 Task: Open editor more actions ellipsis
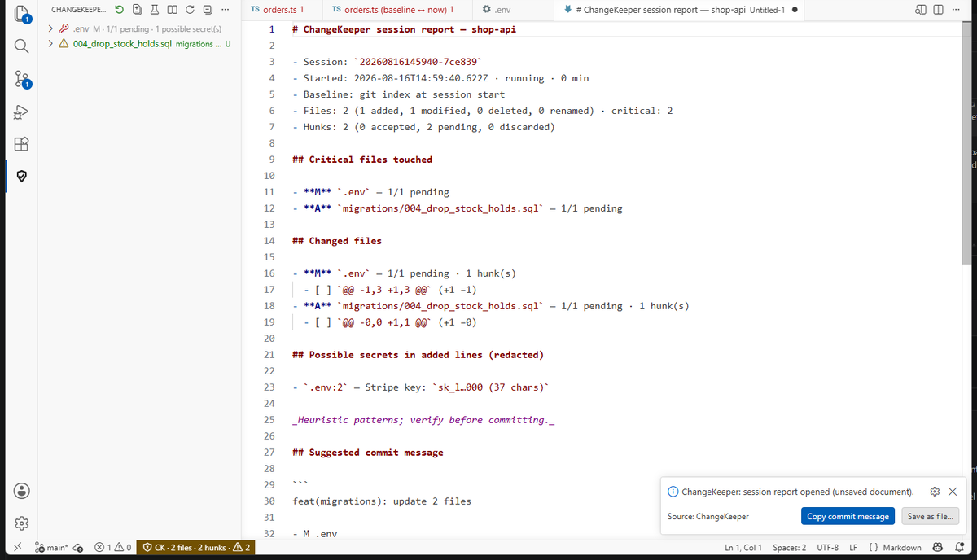tap(954, 10)
